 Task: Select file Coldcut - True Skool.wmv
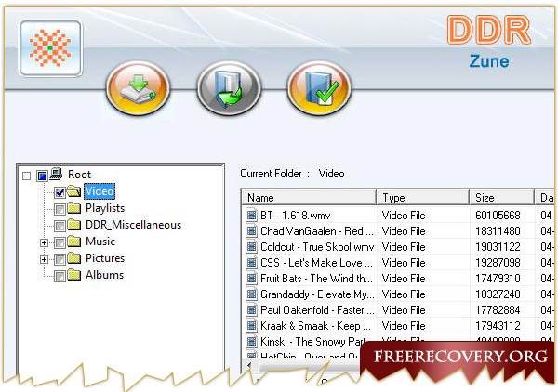point(317,247)
